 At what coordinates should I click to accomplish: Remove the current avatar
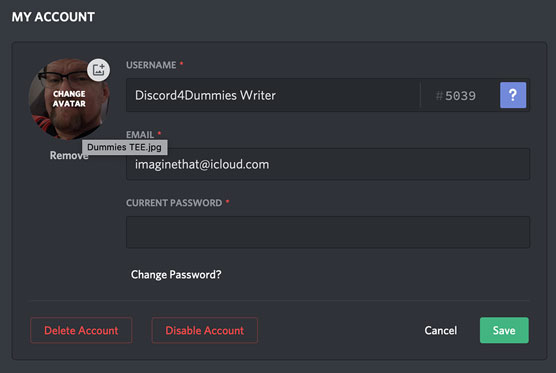click(69, 155)
